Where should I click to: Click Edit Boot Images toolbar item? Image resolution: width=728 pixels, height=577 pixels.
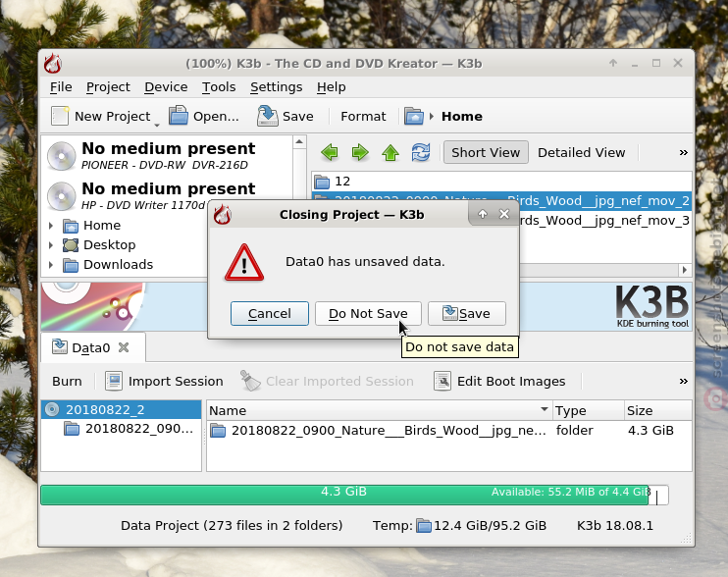click(499, 381)
